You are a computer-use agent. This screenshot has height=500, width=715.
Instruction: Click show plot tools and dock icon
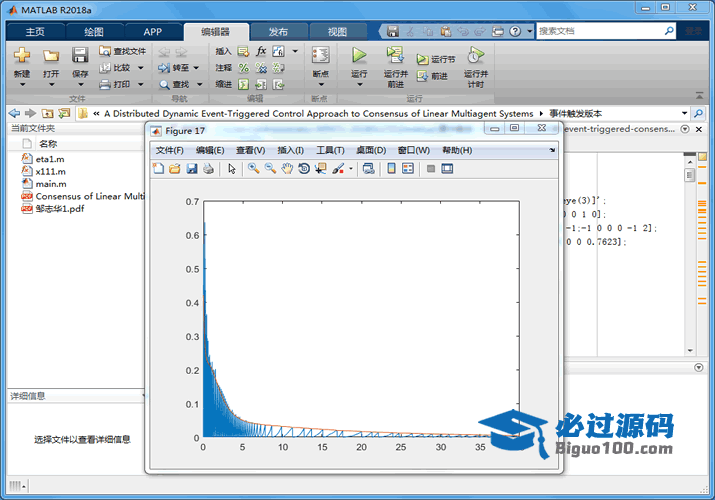[447, 169]
